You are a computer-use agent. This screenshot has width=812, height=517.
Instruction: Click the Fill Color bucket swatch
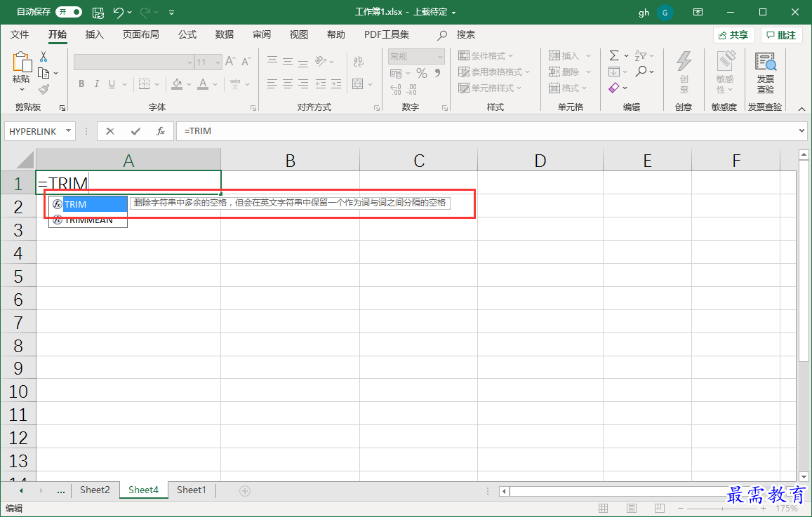pyautogui.click(x=177, y=84)
